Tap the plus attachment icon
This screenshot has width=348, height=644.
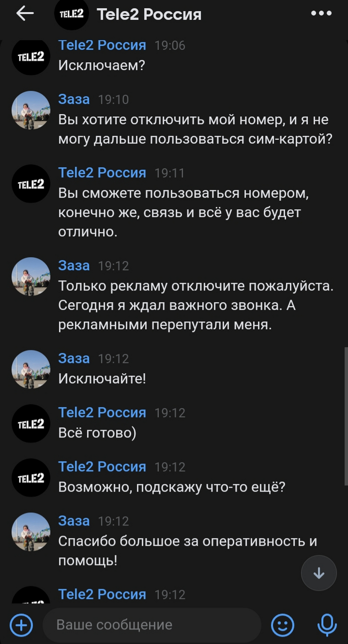coord(21,625)
